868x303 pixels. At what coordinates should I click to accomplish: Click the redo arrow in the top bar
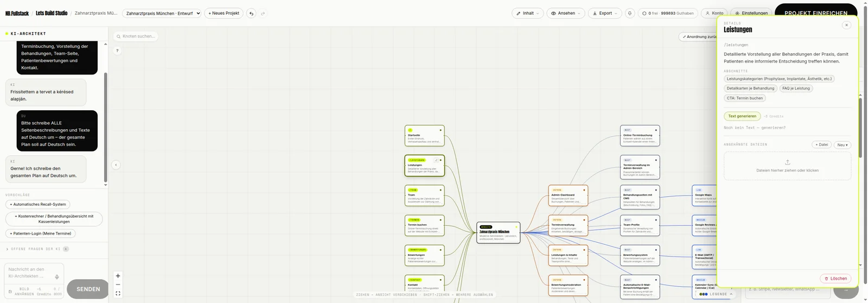click(263, 13)
